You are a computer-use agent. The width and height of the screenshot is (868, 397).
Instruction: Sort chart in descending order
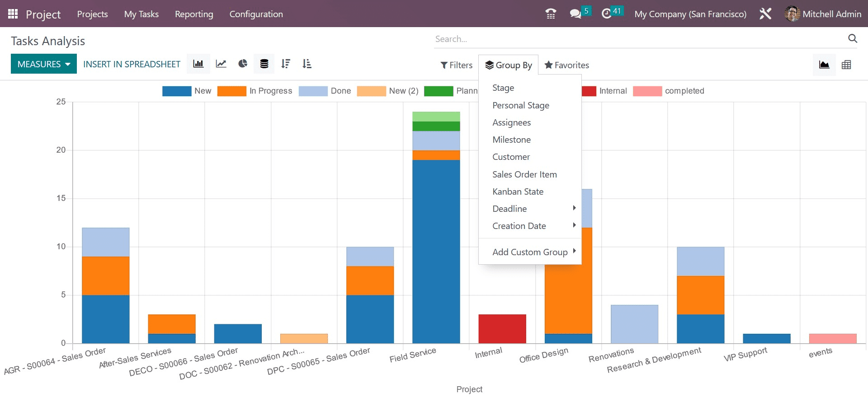[x=285, y=64]
